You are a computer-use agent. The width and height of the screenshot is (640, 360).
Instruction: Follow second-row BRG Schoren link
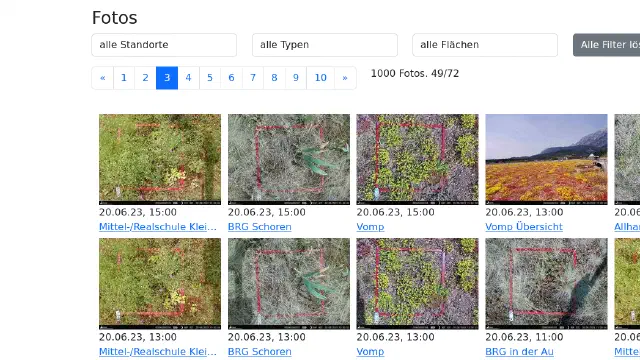click(x=260, y=351)
